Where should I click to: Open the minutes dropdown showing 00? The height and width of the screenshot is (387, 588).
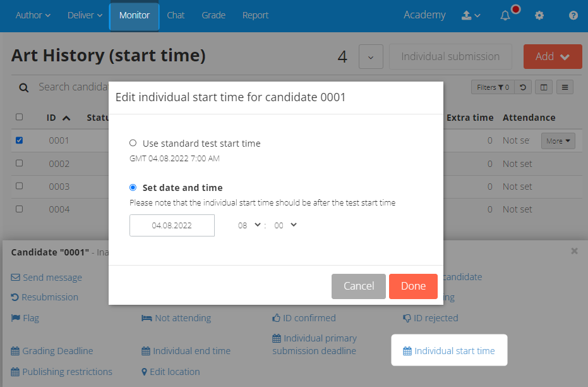(285, 225)
